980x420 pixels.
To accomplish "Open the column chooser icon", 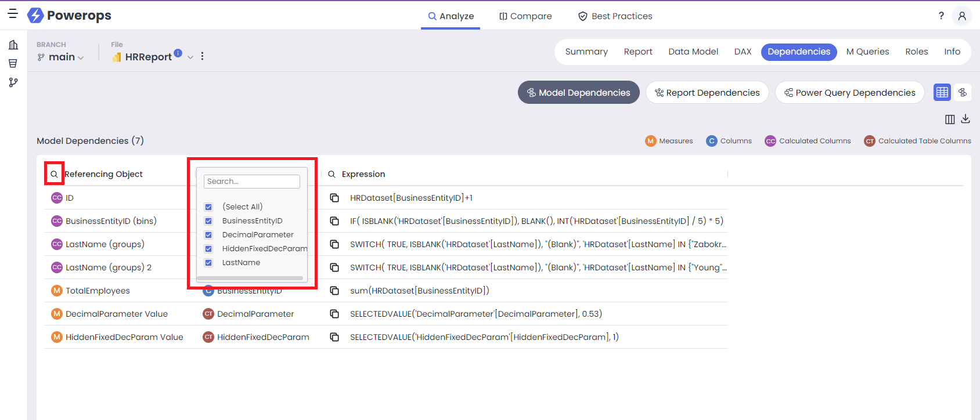I will coord(950,120).
